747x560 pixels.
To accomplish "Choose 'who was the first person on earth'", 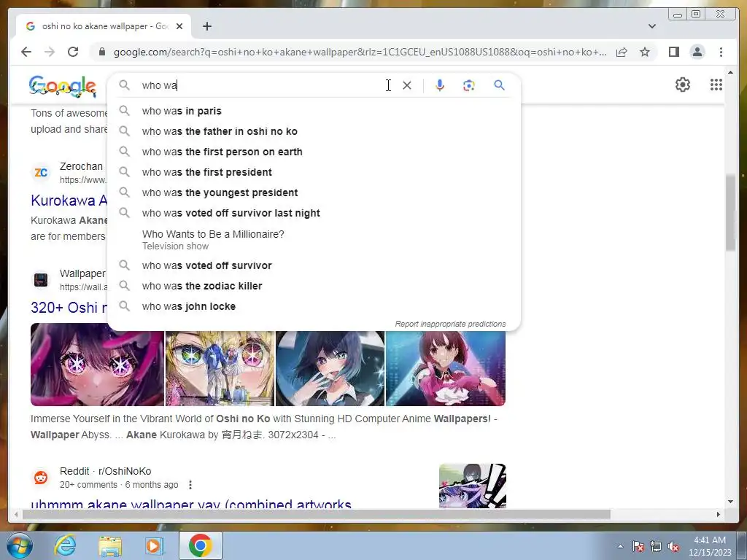I will 314,152.
